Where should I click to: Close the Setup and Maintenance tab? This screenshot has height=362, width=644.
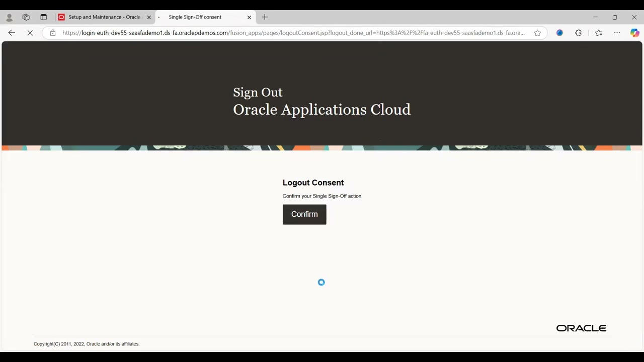[x=149, y=17]
